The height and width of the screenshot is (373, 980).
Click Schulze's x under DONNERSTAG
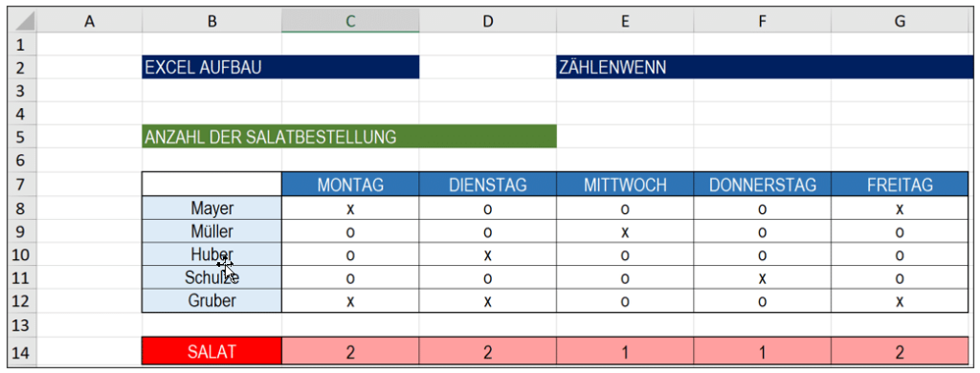coord(763,278)
